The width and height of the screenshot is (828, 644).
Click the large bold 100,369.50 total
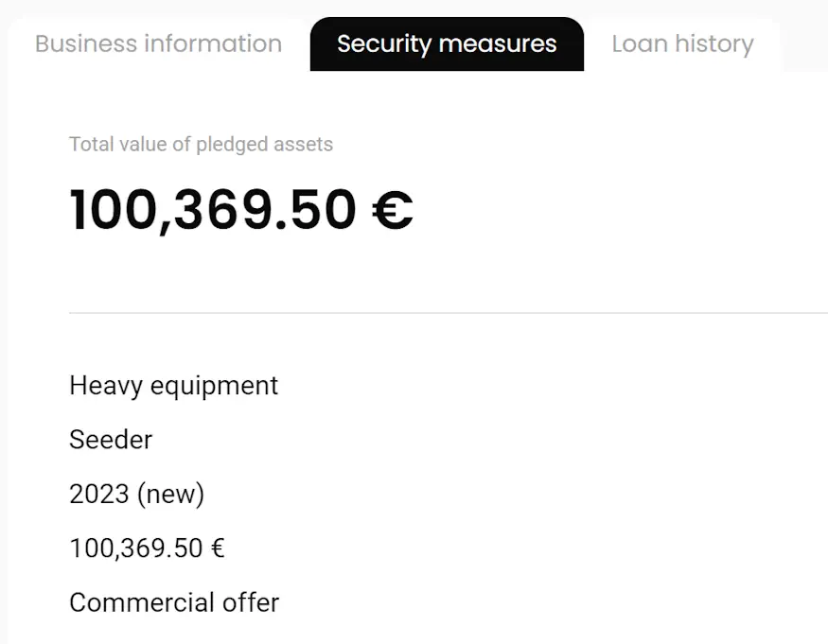[213, 210]
